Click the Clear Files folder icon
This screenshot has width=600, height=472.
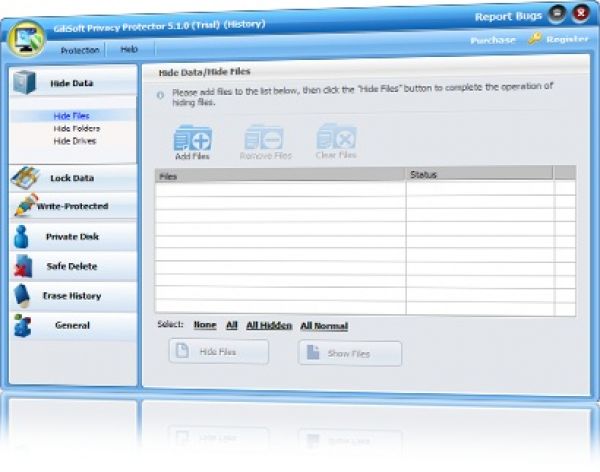[337, 136]
